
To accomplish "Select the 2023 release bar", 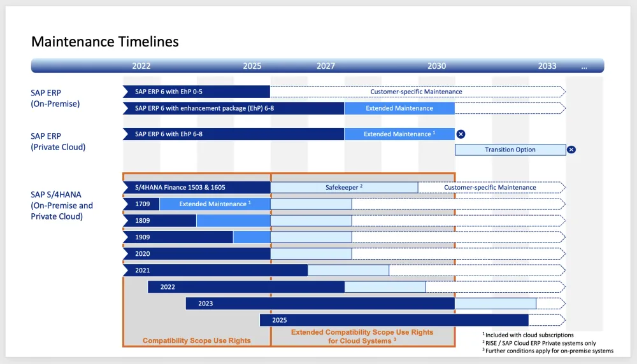I will pyautogui.click(x=320, y=304).
